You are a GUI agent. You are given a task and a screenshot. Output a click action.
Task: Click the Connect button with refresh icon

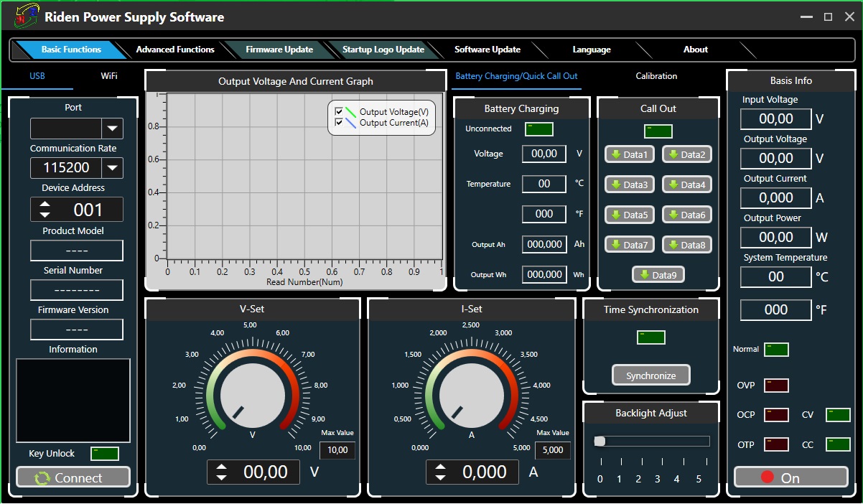point(73,477)
